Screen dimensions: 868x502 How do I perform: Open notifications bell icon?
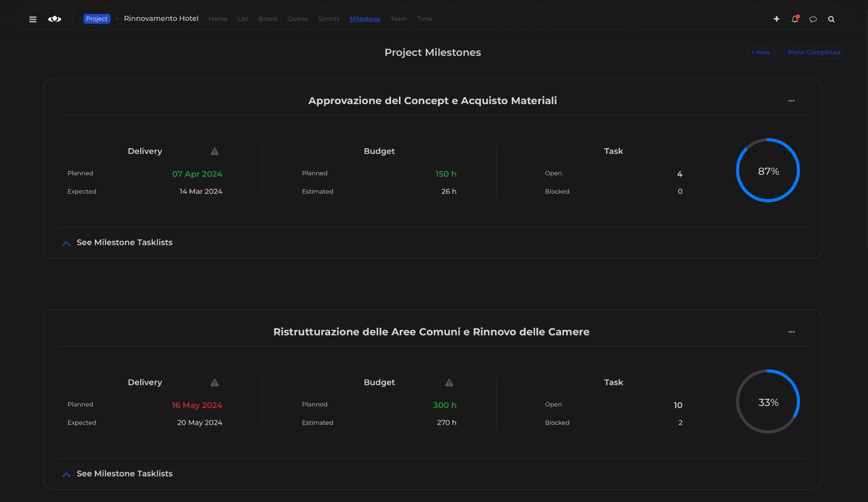(795, 19)
